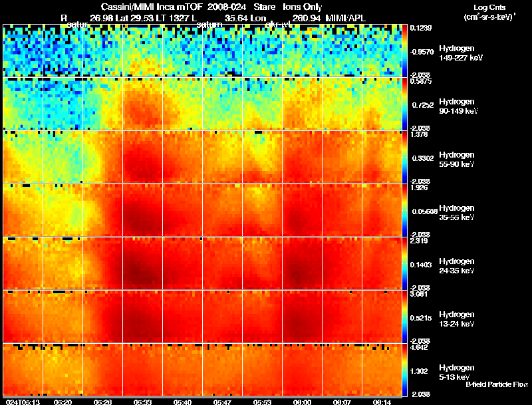This screenshot has width=532, height=405.
Task: Click the 'Cassini/MIMI Inca mTOF' title text
Action: pyautogui.click(x=152, y=7)
